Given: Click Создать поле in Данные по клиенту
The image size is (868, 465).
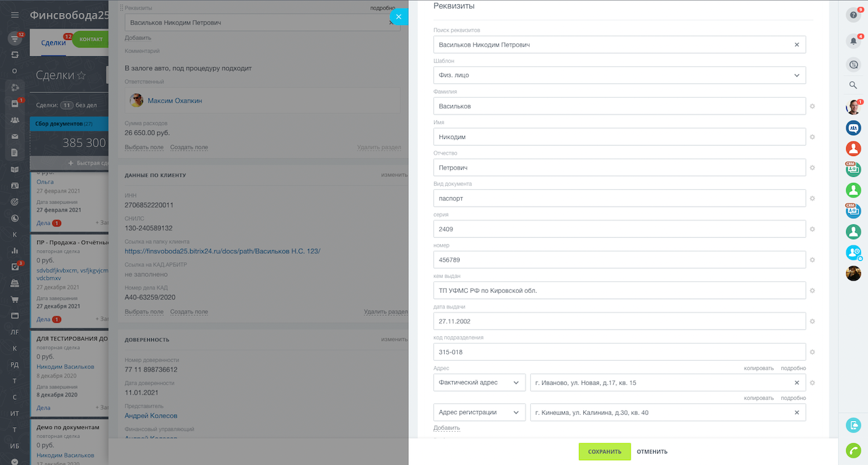Looking at the screenshot, I should tap(189, 312).
